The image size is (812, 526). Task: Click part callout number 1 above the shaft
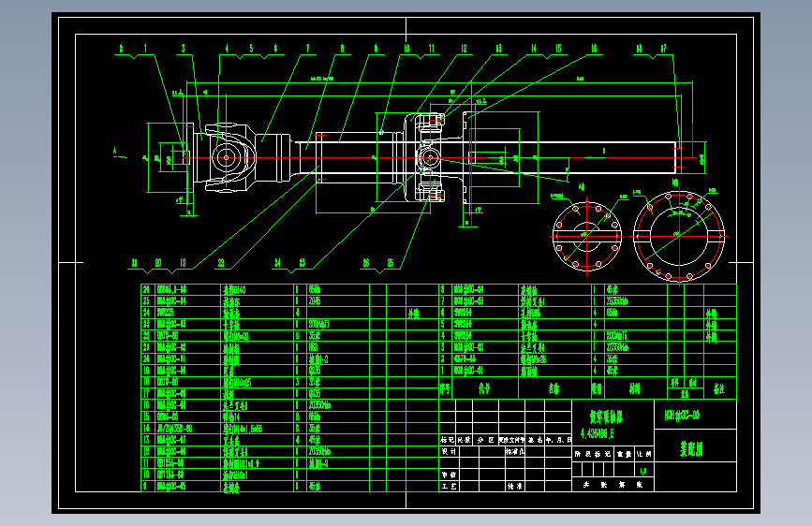145,49
